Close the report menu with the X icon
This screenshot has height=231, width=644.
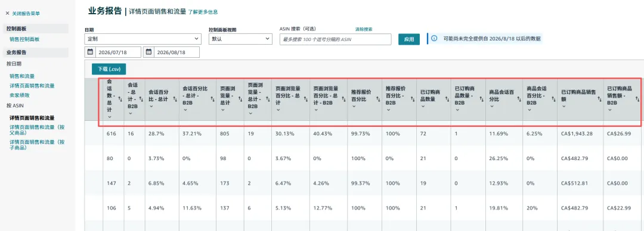(x=7, y=14)
